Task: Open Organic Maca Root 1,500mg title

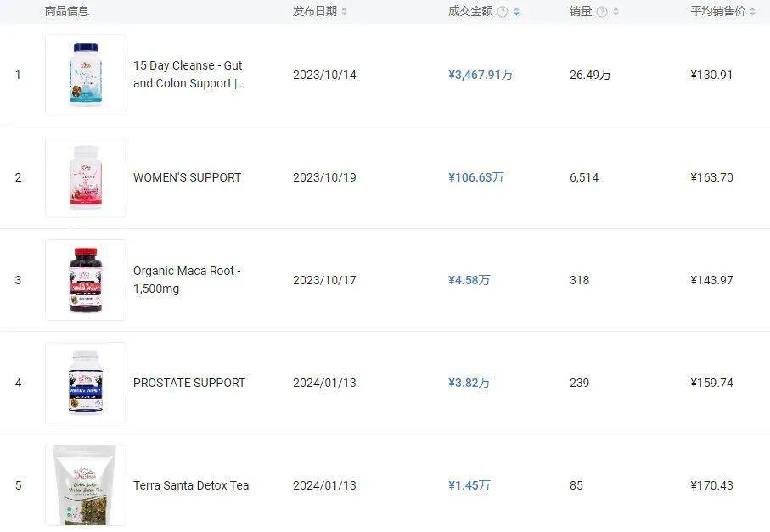Action: click(x=187, y=280)
